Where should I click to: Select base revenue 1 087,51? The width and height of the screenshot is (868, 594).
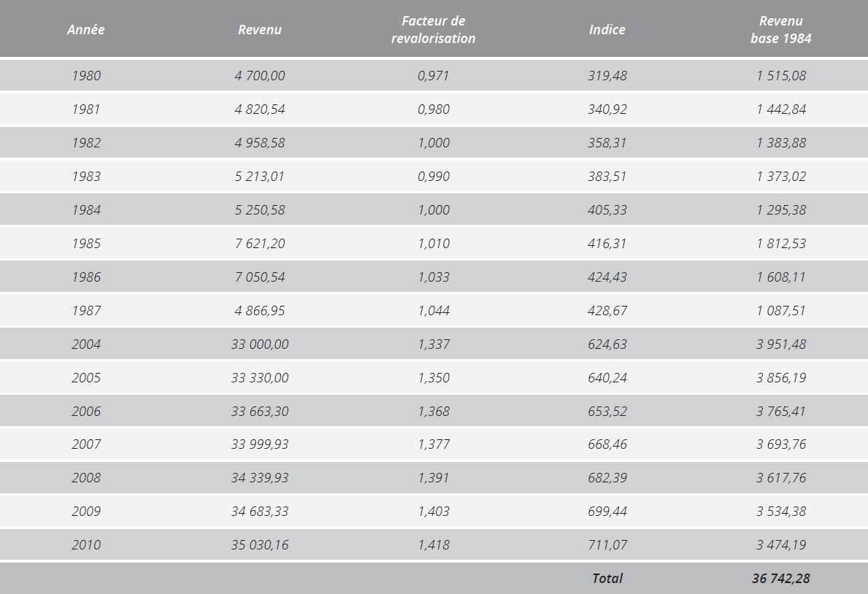coord(781,311)
